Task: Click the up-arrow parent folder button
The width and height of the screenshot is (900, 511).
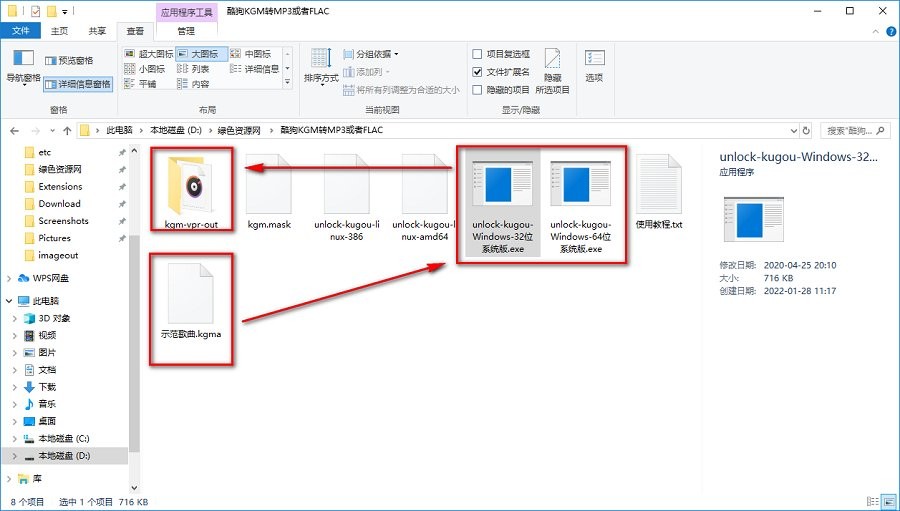Action: coord(65,130)
